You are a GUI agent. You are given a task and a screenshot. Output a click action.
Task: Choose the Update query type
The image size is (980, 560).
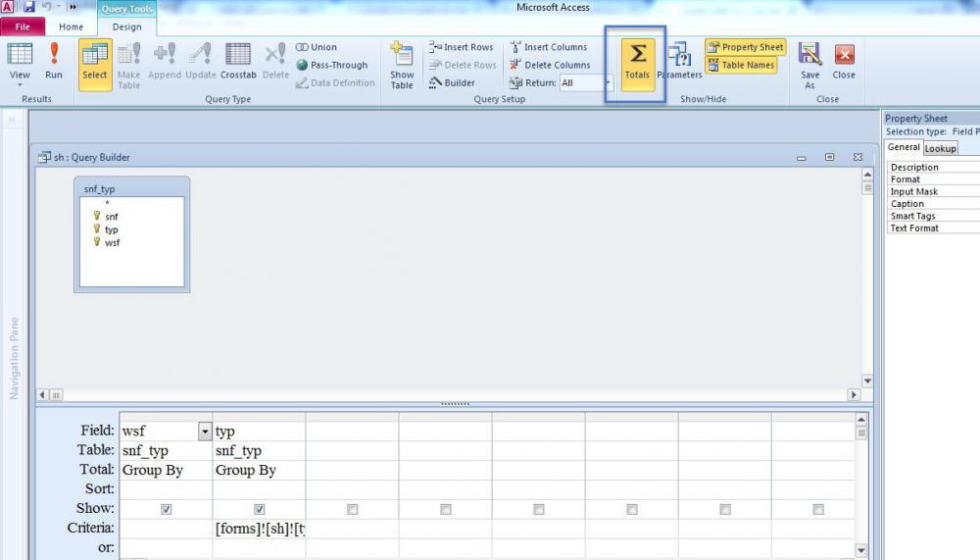click(x=201, y=61)
